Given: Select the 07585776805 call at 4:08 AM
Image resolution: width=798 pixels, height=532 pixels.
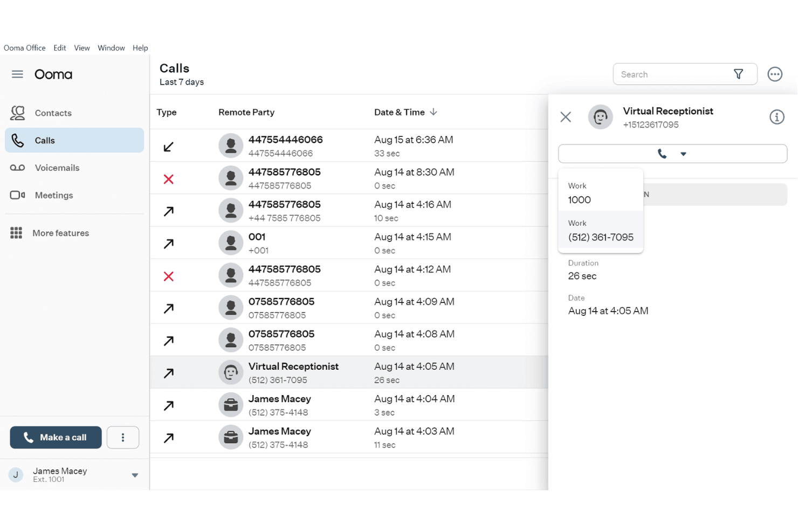Looking at the screenshot, I should (x=349, y=340).
